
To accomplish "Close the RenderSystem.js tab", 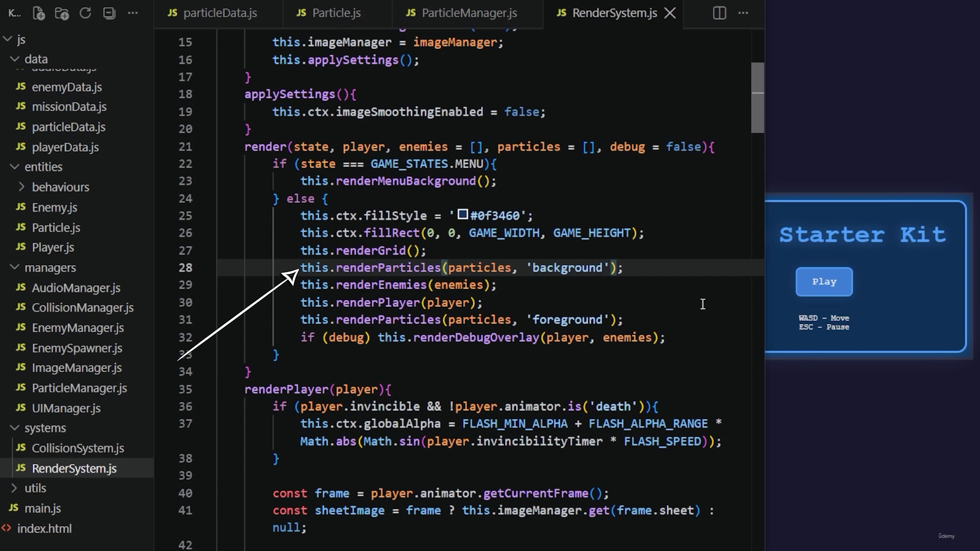I will coord(670,13).
